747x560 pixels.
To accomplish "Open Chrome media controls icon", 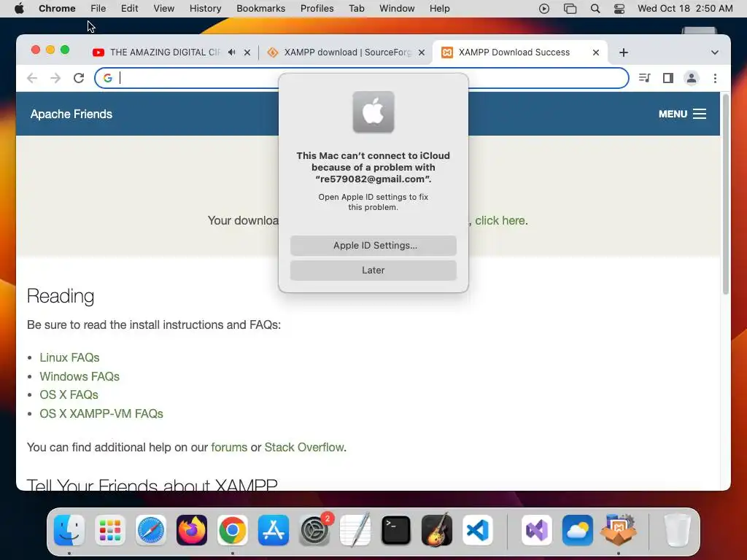I will (x=645, y=78).
